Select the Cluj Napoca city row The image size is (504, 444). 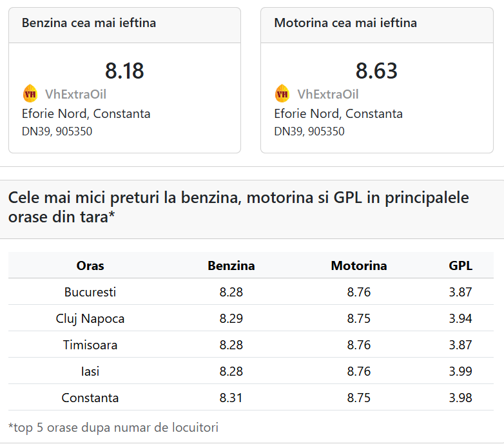click(90, 318)
